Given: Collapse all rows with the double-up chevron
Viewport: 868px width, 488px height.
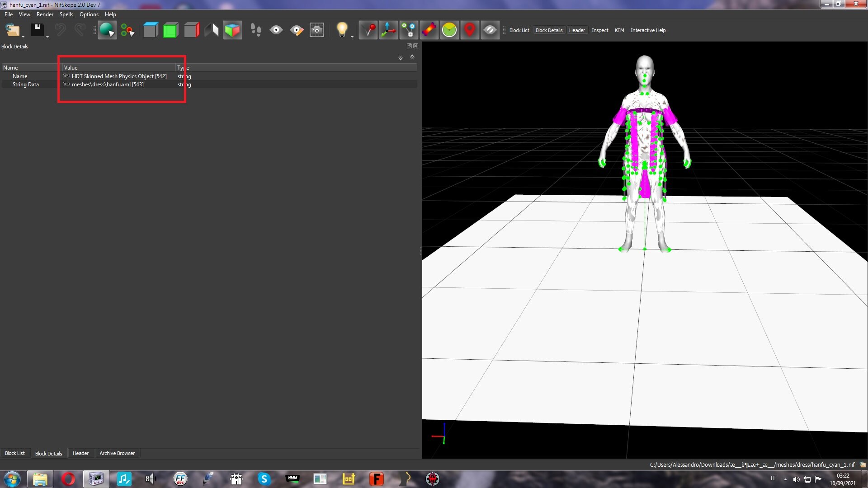Looking at the screenshot, I should [x=412, y=57].
